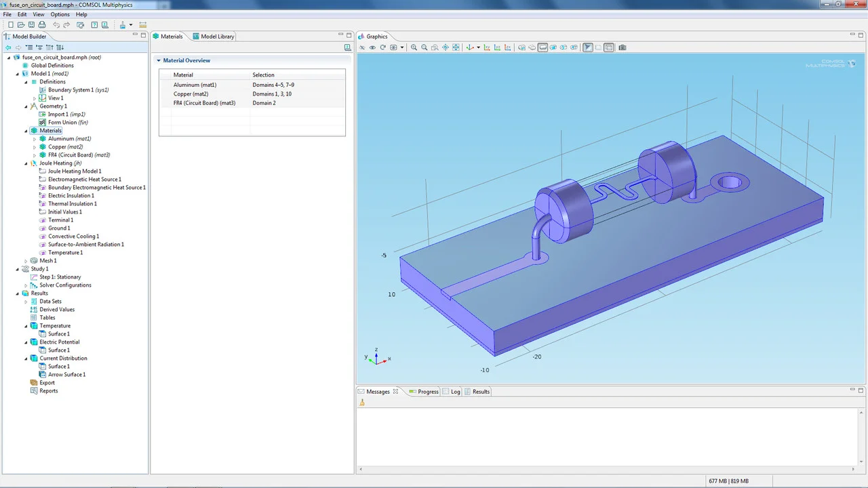Screen dimensions: 868x488
Task: Collapse the Material Overview section
Action: (159, 60)
